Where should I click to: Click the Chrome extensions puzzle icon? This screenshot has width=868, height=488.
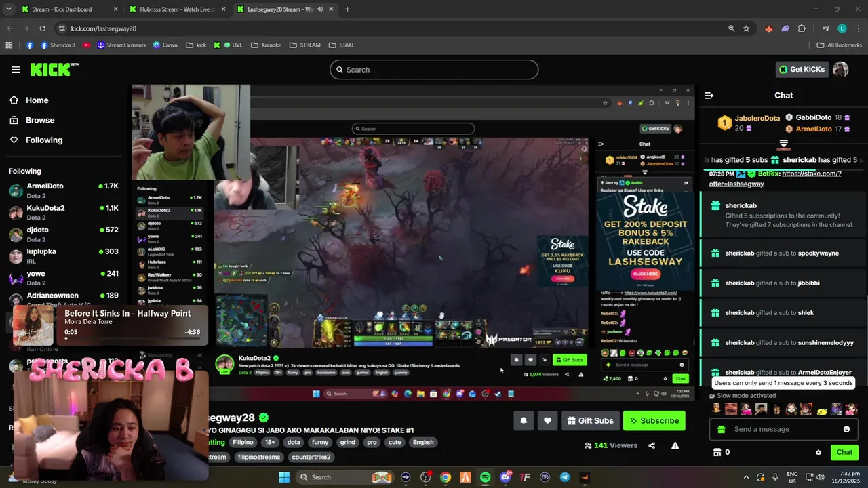tap(802, 28)
